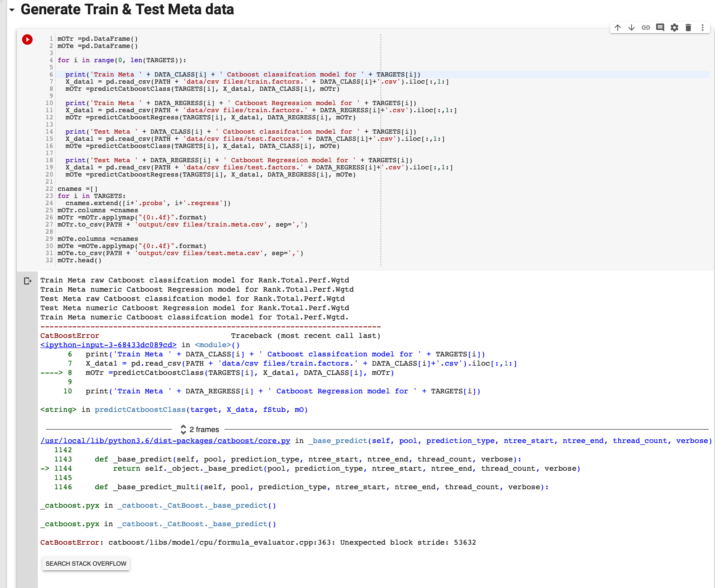
Task: Click the cnames =[] code line
Action: [x=77, y=189]
